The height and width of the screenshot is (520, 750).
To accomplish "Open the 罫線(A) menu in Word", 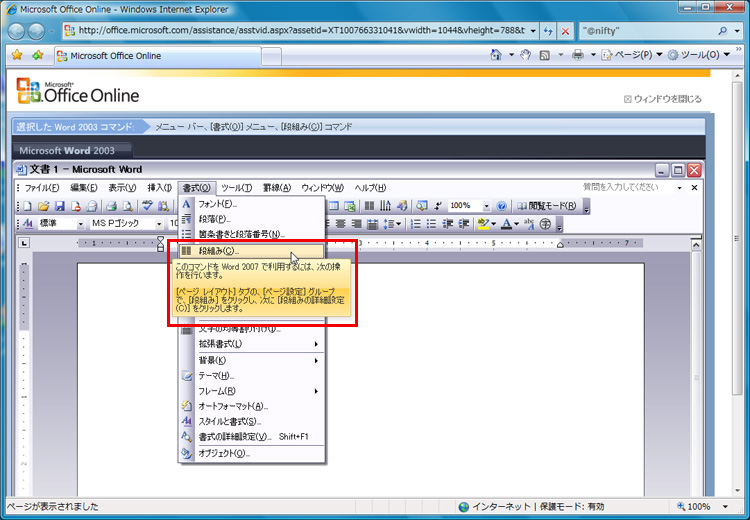I will 276,188.
